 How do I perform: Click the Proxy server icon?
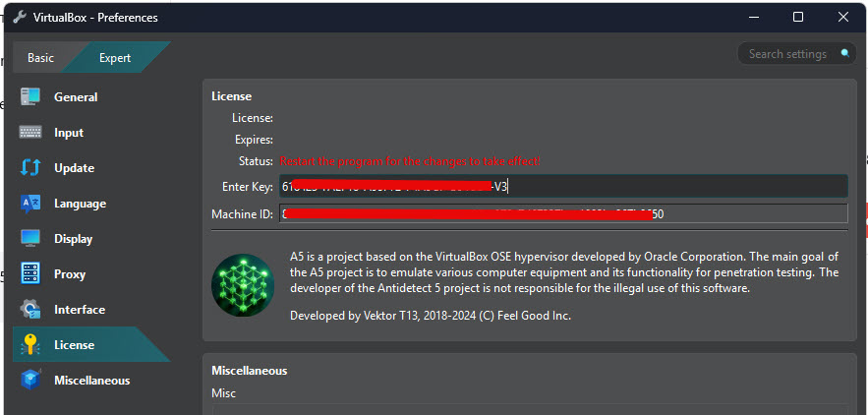click(x=29, y=274)
